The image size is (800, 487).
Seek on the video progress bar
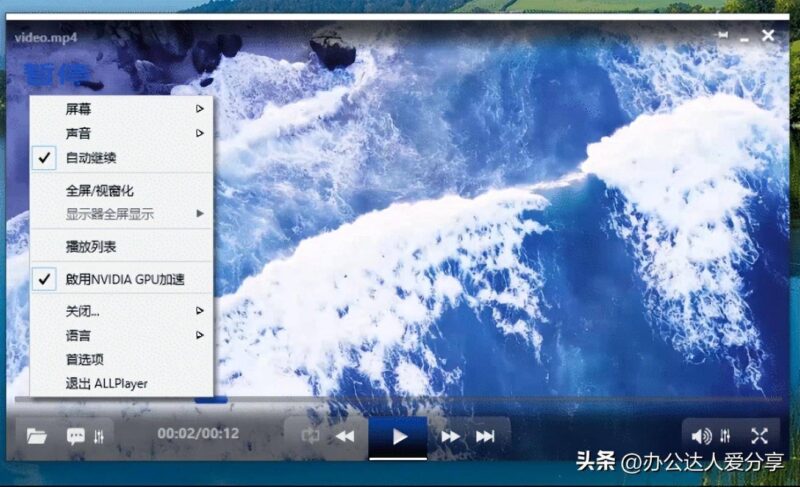(x=398, y=400)
